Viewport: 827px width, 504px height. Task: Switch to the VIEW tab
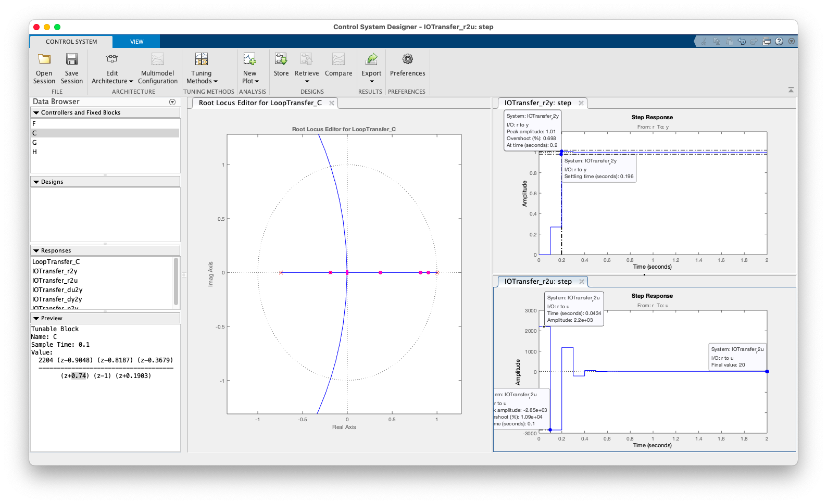(x=136, y=42)
